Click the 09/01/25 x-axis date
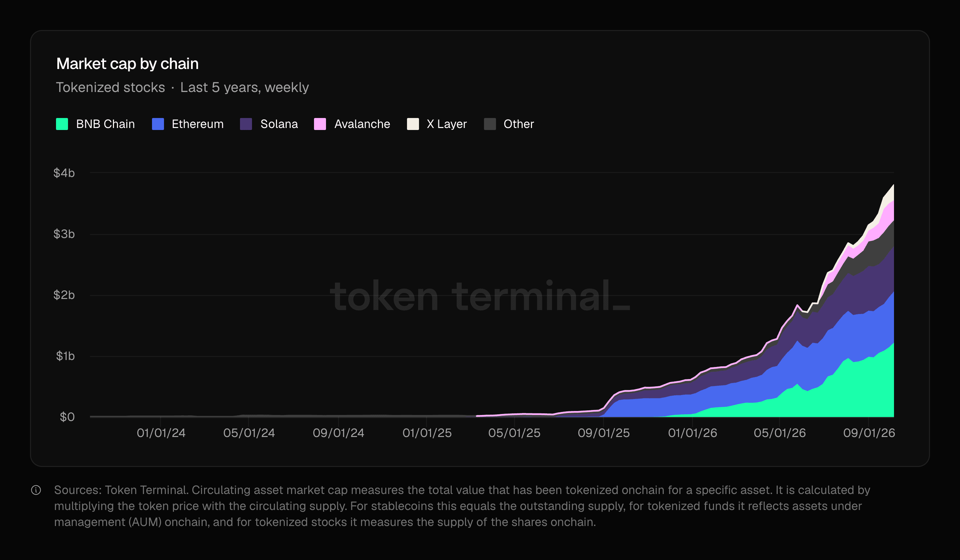Screen dimensions: 960x560 (x=604, y=433)
